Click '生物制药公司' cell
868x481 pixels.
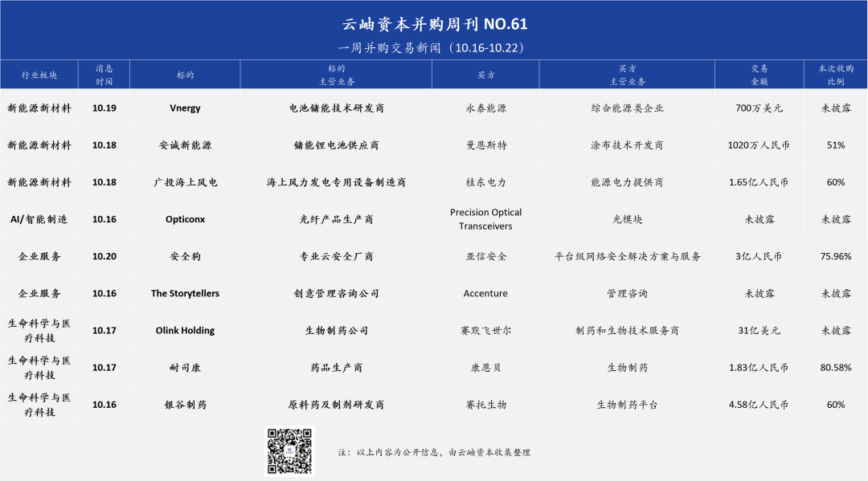pos(337,331)
